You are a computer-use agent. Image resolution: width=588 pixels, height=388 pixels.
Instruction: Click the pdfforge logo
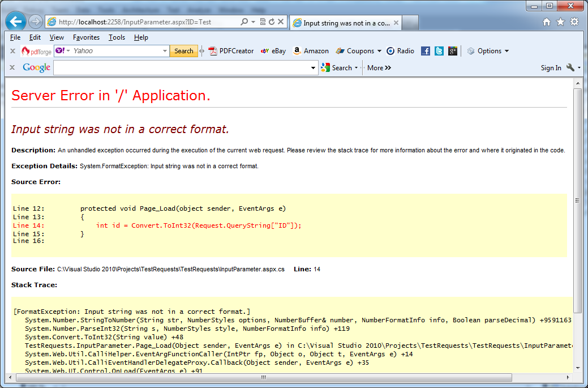[36, 51]
